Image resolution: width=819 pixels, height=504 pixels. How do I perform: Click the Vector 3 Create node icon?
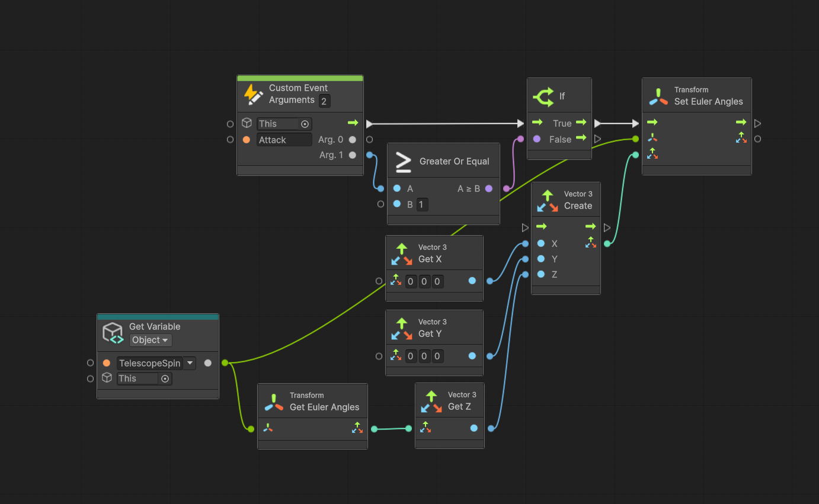pos(548,200)
